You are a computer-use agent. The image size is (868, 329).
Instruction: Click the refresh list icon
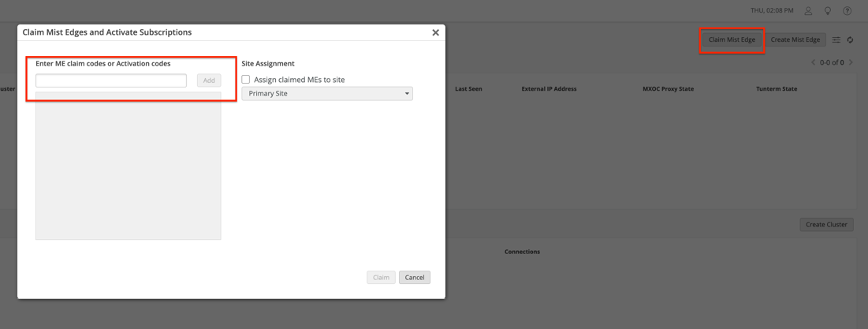point(851,39)
